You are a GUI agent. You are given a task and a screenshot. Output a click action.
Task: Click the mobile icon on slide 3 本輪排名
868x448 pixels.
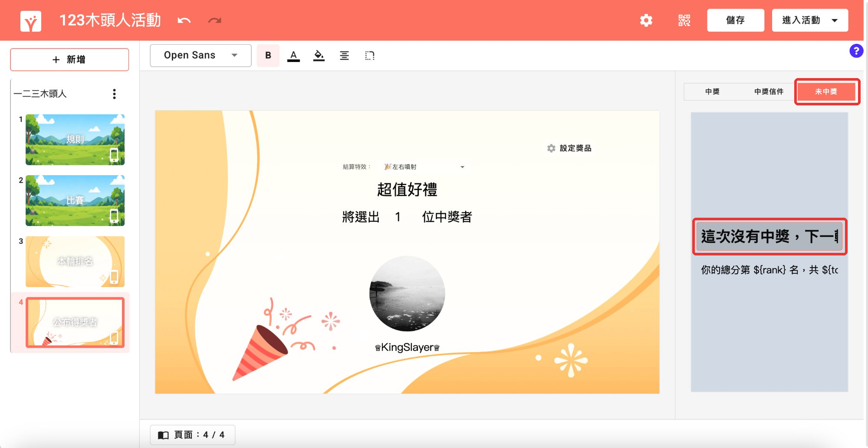tap(114, 277)
